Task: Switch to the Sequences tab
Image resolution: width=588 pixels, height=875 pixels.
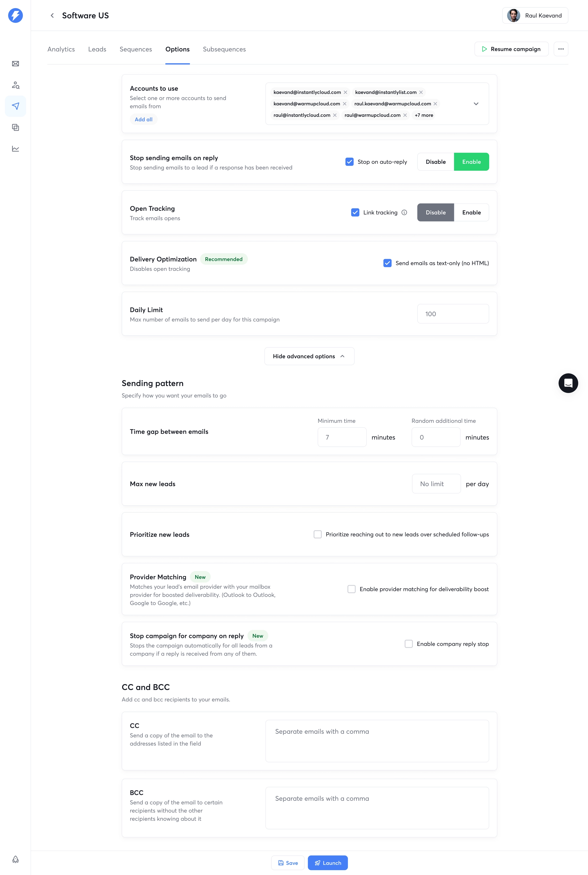Action: click(136, 49)
